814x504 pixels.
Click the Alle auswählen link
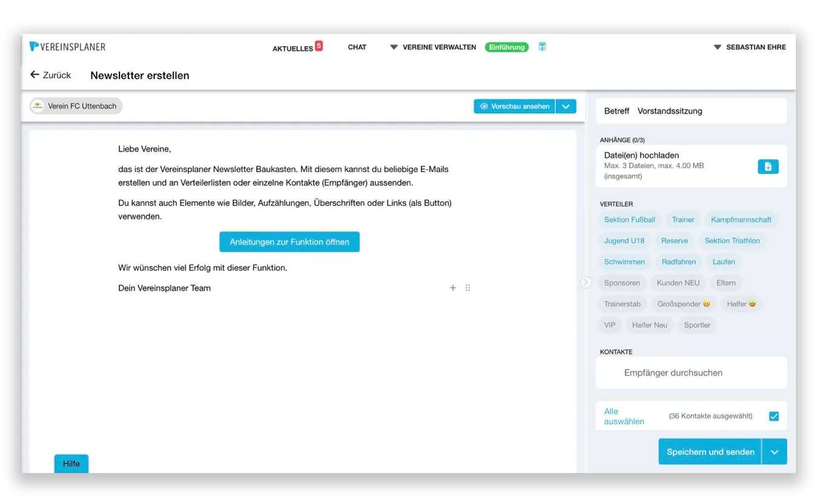point(624,416)
